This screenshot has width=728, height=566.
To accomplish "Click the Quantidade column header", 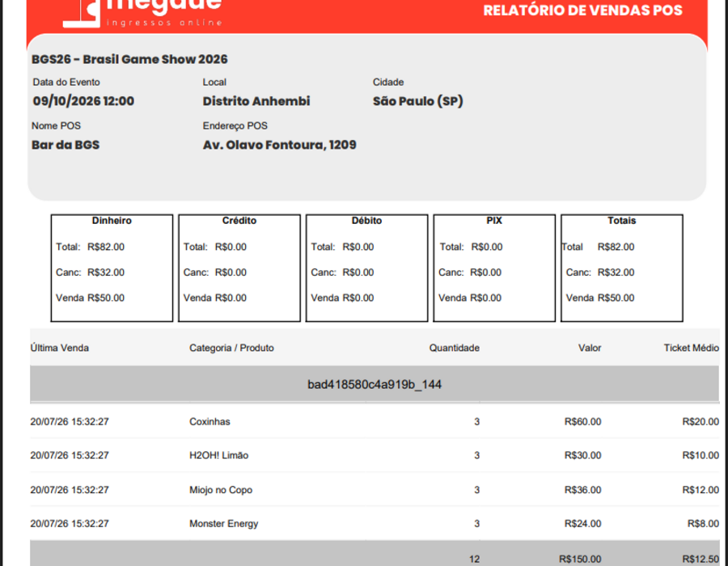I will pos(454,348).
